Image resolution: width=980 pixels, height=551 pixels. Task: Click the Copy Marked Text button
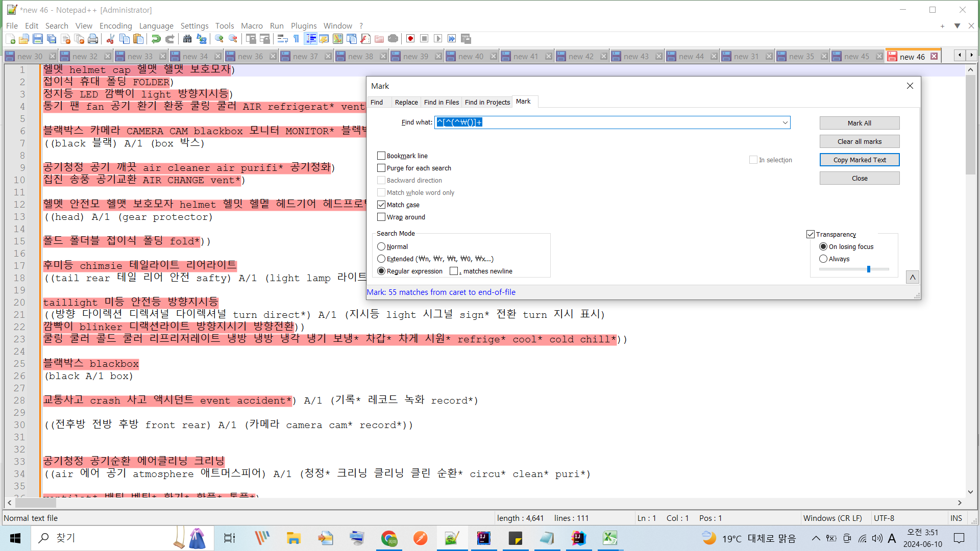(859, 160)
